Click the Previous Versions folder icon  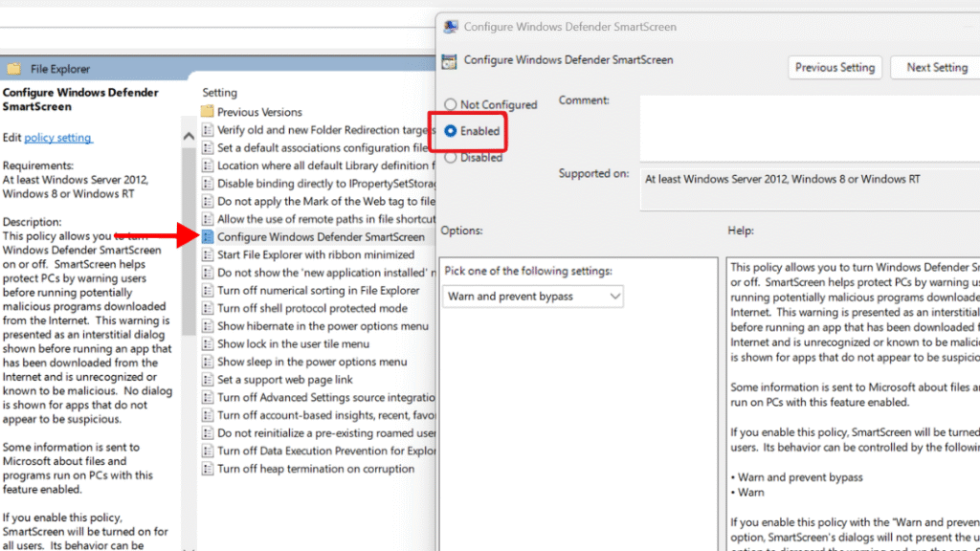point(208,112)
